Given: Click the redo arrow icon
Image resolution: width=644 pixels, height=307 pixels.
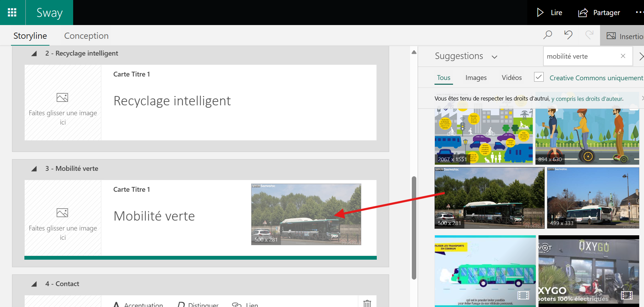Looking at the screenshot, I should pyautogui.click(x=589, y=35).
